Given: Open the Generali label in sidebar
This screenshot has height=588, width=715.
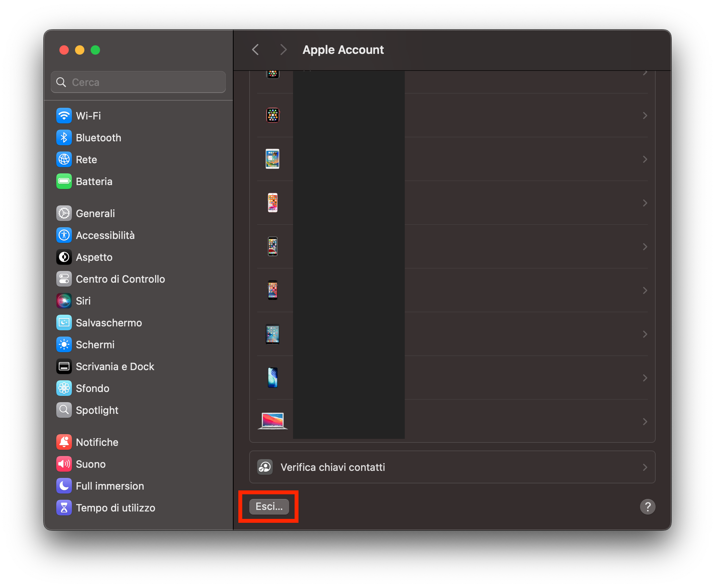Looking at the screenshot, I should pyautogui.click(x=95, y=214).
